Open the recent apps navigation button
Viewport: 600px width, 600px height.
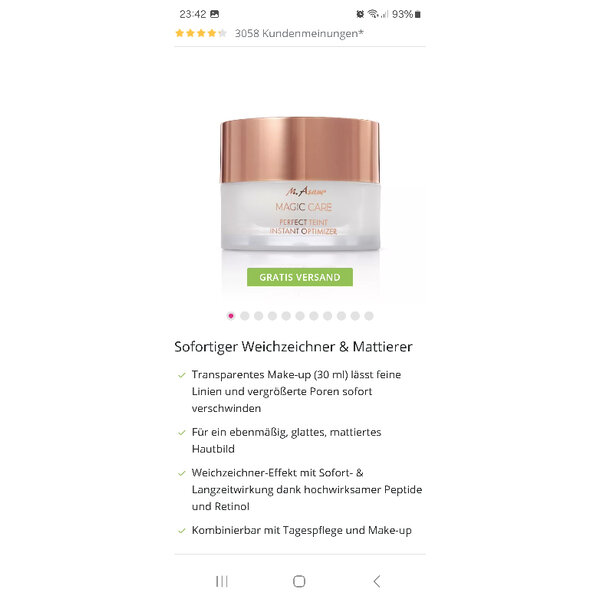222,581
